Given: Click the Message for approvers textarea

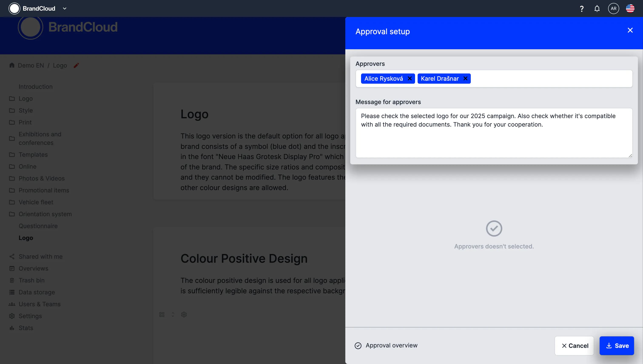Looking at the screenshot, I should click(x=494, y=140).
